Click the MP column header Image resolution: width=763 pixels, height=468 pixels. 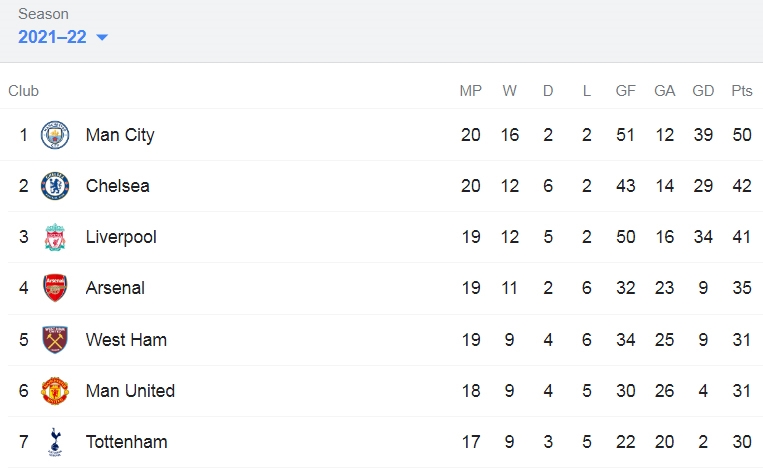[471, 90]
